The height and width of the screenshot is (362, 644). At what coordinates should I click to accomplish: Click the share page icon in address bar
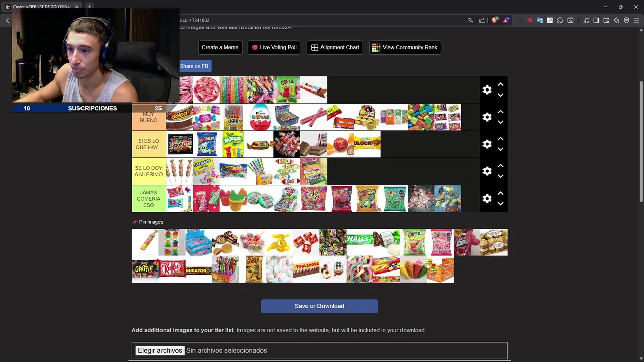click(x=482, y=20)
